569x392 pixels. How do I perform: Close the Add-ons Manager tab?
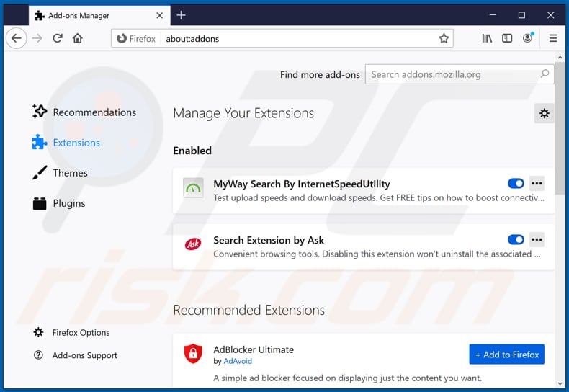tap(159, 15)
